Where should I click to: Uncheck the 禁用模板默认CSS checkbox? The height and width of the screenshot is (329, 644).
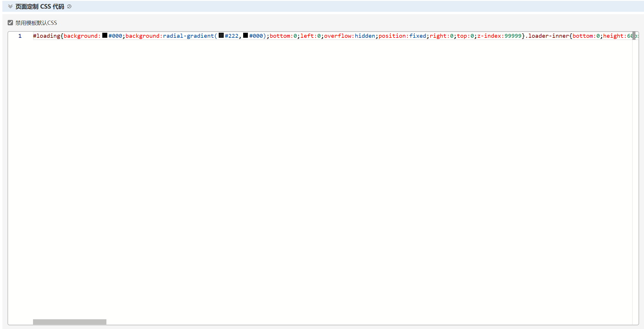[x=10, y=23]
